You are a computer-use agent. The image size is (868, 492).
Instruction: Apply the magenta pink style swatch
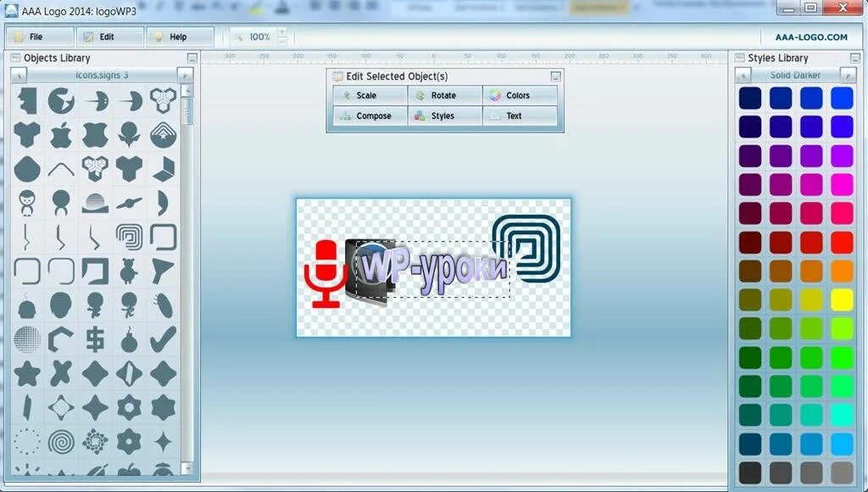pyautogui.click(x=842, y=185)
